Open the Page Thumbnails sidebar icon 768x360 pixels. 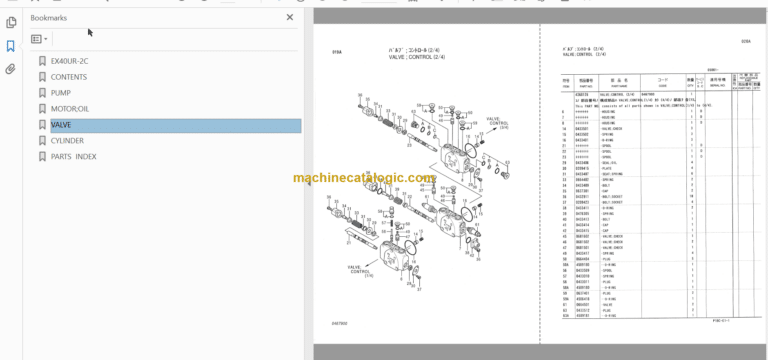coord(11,23)
